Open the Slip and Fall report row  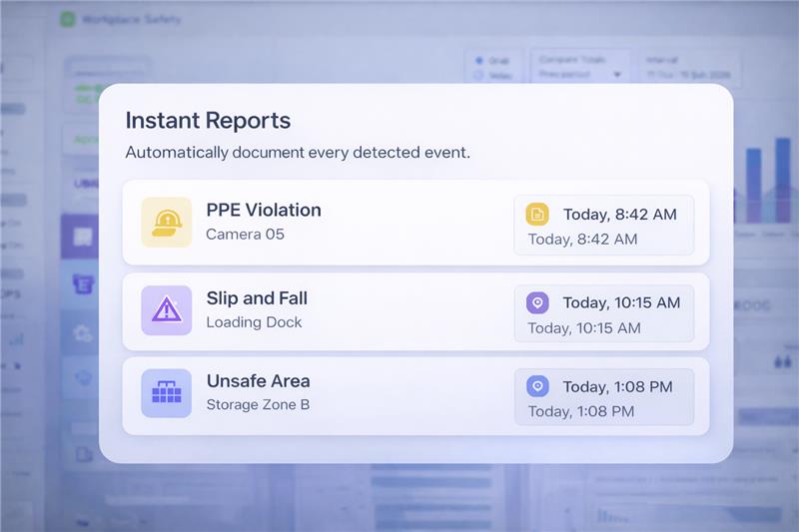(350, 310)
